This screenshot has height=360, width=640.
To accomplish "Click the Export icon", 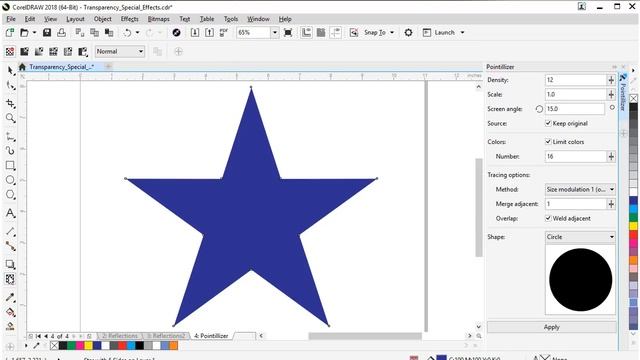I will pyautogui.click(x=209, y=33).
